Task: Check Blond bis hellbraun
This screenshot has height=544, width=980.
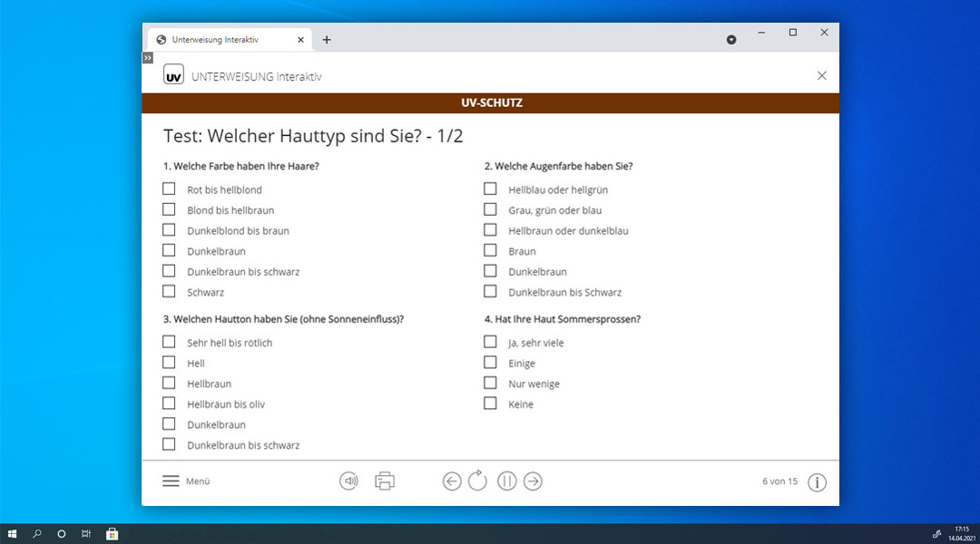Action: (169, 209)
